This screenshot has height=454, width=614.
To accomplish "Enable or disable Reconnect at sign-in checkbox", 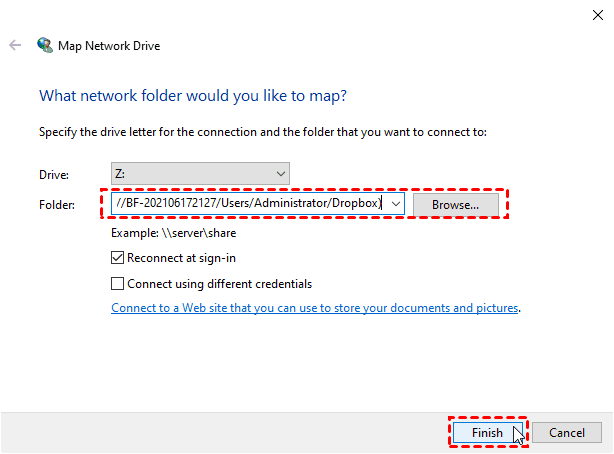I will [x=119, y=258].
